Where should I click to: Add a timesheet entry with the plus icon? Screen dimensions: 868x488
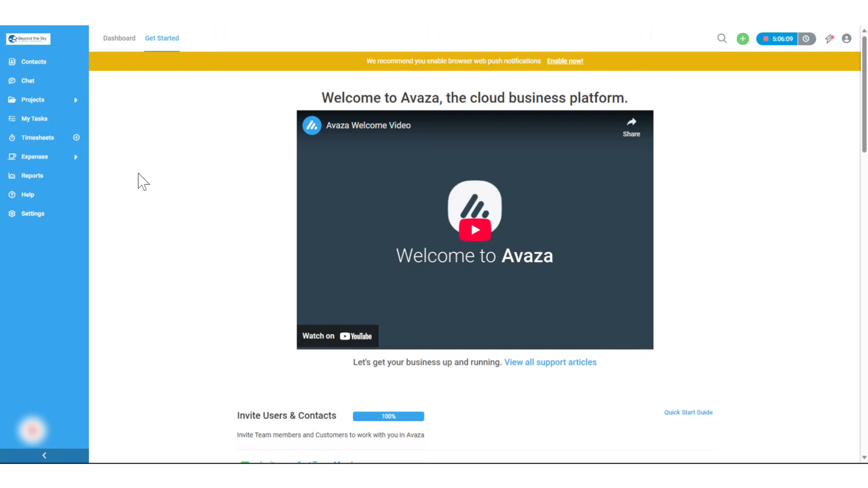(x=76, y=137)
